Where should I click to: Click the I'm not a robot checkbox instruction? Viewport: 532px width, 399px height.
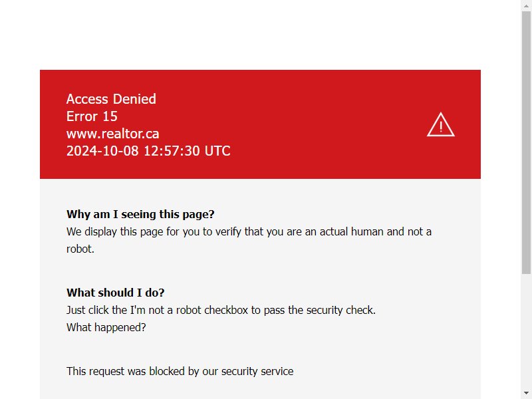221,310
